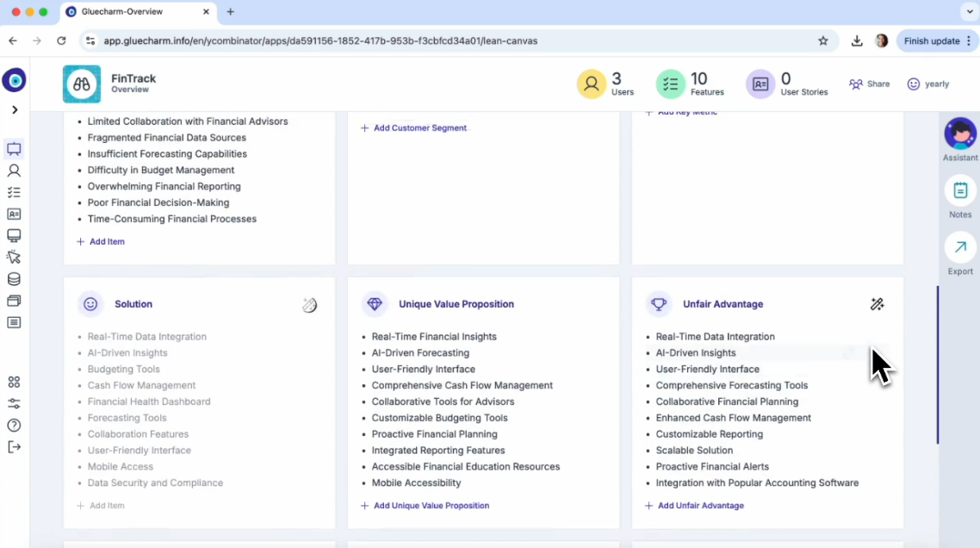Expand the left sidebar with chevron arrow
The height and width of the screenshot is (548, 980).
pyautogui.click(x=15, y=110)
